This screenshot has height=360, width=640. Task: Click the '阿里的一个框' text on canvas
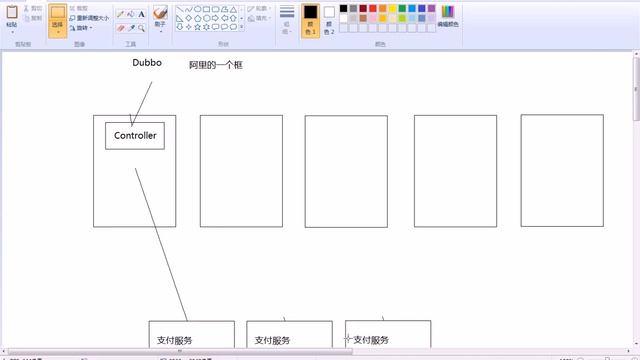[x=216, y=65]
